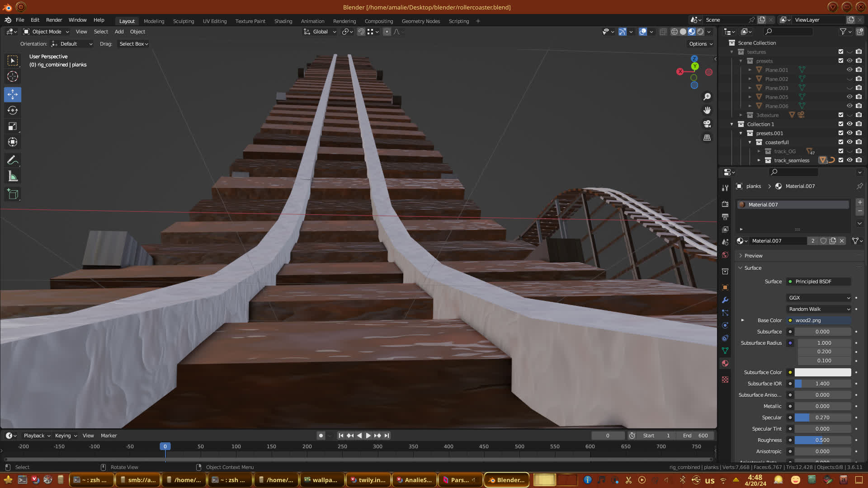
Task: Switch to the Shading workspace tab
Action: point(283,21)
